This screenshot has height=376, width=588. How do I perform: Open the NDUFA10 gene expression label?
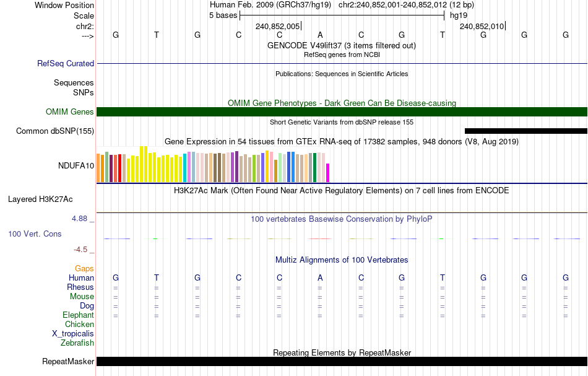(76, 166)
